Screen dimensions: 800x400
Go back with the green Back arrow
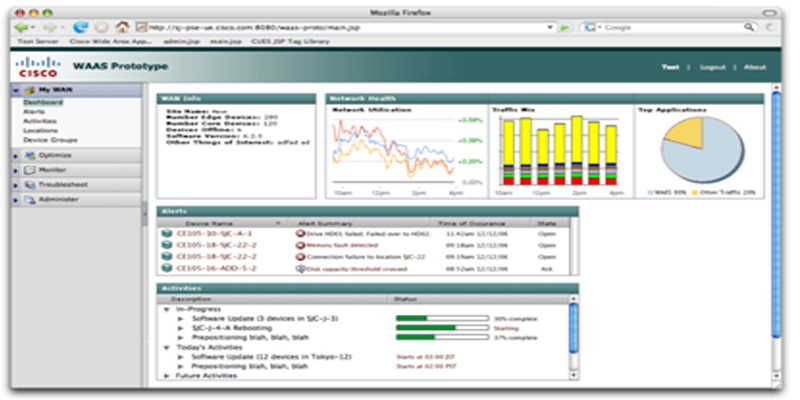[x=21, y=27]
